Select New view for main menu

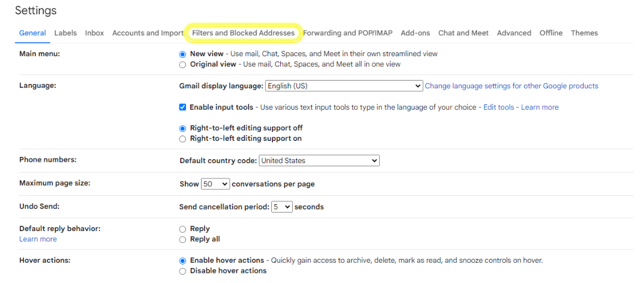(182, 54)
